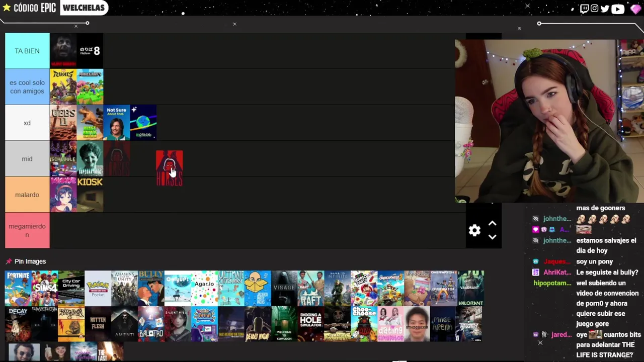Edit the megamierdon tier label
The image size is (644, 362).
pyautogui.click(x=27, y=230)
